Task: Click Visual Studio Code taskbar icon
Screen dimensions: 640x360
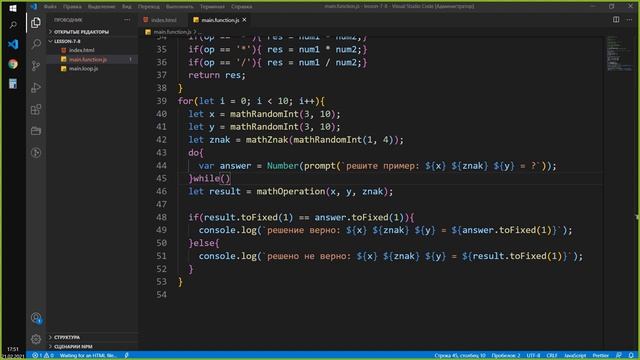Action: (13, 44)
